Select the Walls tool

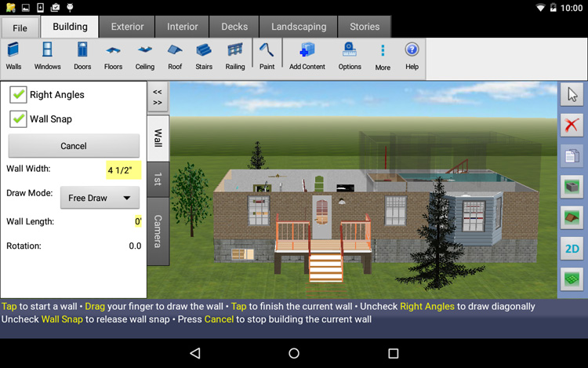14,56
